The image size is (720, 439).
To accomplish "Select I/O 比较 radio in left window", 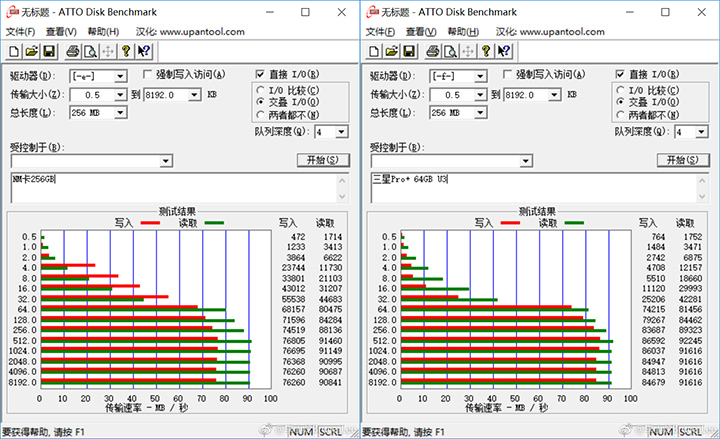I will click(x=260, y=90).
